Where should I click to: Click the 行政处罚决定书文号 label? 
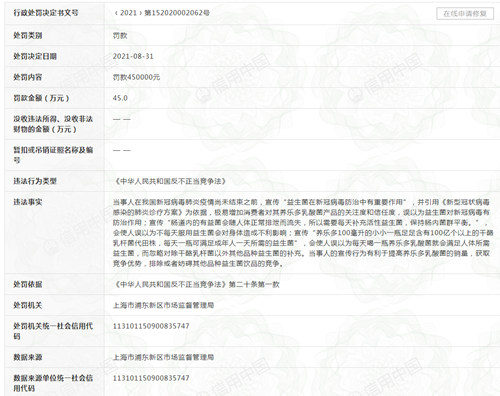pyautogui.click(x=46, y=13)
